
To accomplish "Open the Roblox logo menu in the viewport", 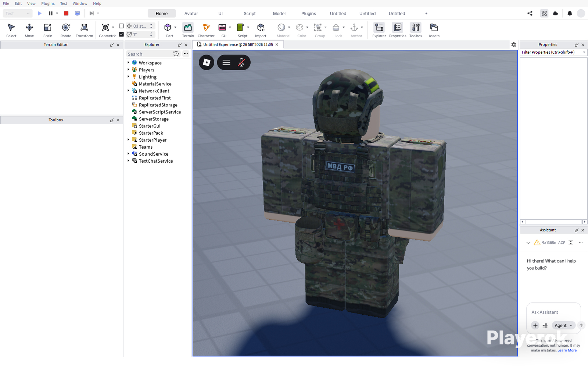I will (207, 62).
